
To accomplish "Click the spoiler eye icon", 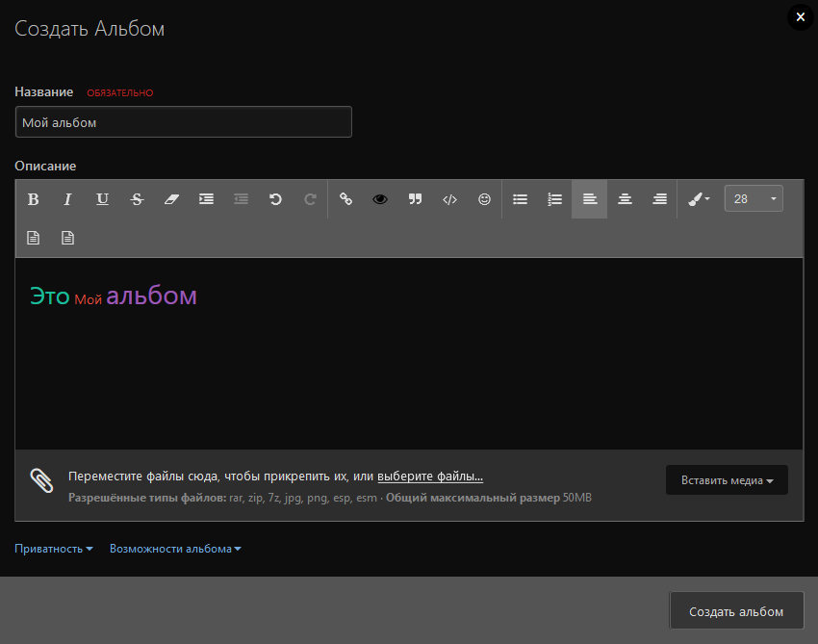I will 380,199.
